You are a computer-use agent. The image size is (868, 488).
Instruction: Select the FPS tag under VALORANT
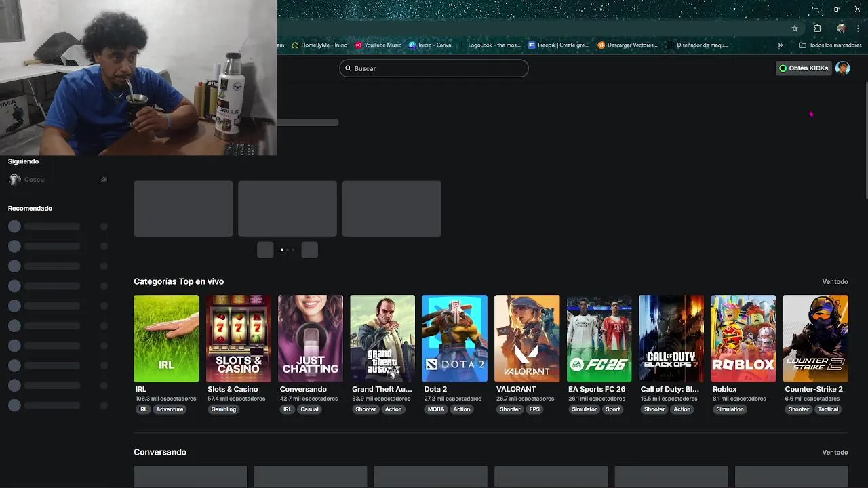[535, 409]
